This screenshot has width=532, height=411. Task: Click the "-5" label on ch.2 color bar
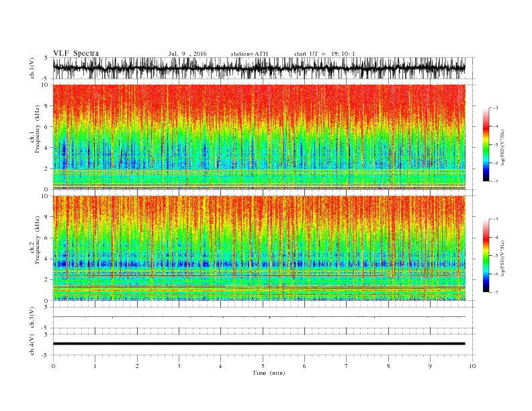click(496, 256)
